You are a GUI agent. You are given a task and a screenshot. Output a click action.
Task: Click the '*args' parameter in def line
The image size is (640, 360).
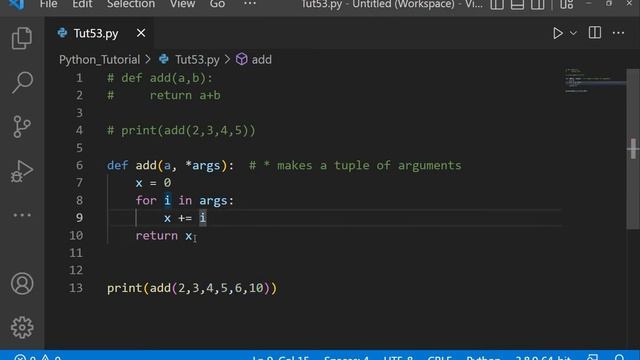point(202,165)
